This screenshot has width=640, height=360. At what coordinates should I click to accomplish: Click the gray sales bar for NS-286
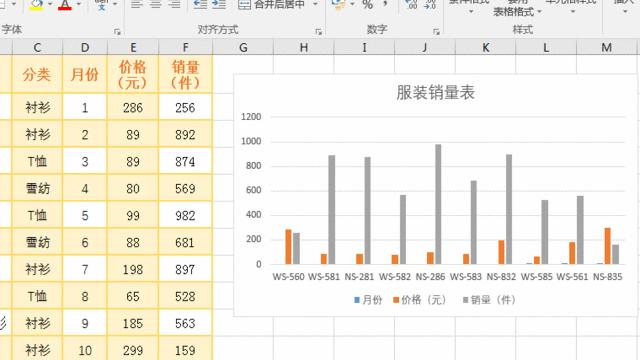438,204
